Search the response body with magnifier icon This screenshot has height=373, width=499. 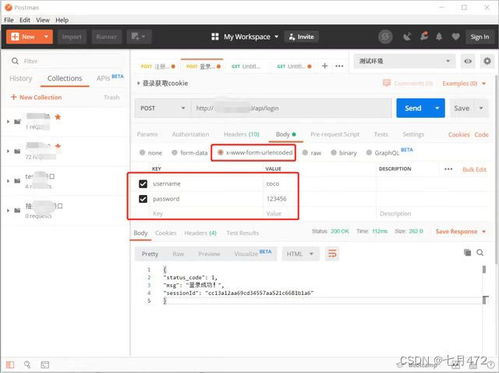coord(480,253)
